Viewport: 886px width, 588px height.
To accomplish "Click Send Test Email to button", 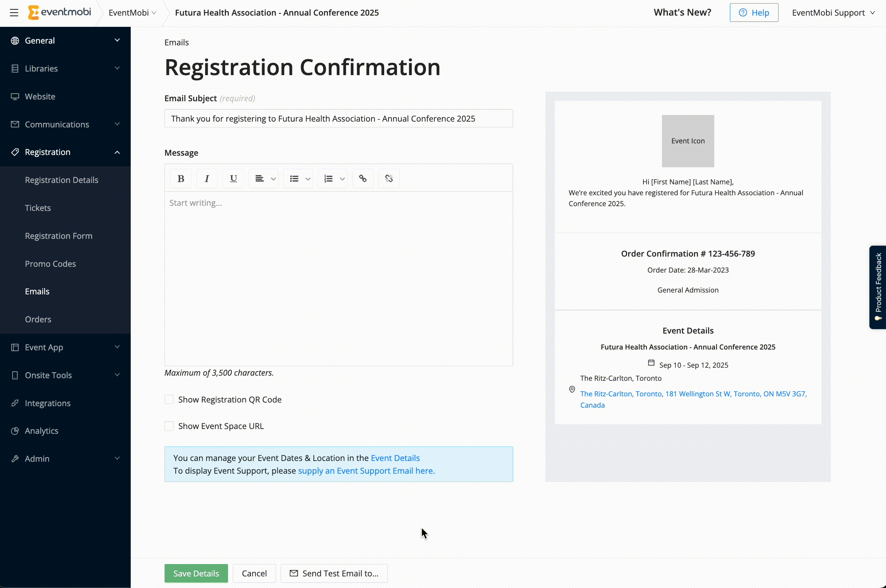I will [x=334, y=573].
